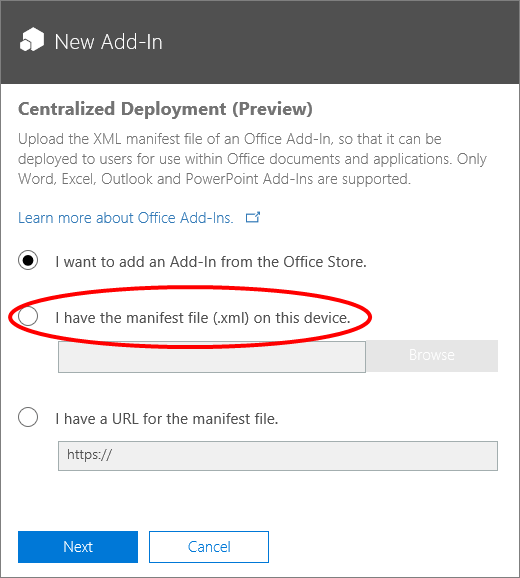520x578 pixels.
Task: Focus the https:// manifest URL field
Action: (x=278, y=456)
